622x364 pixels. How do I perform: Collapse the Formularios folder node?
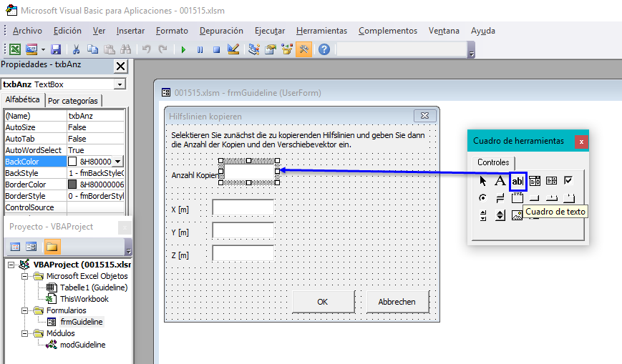pos(24,310)
